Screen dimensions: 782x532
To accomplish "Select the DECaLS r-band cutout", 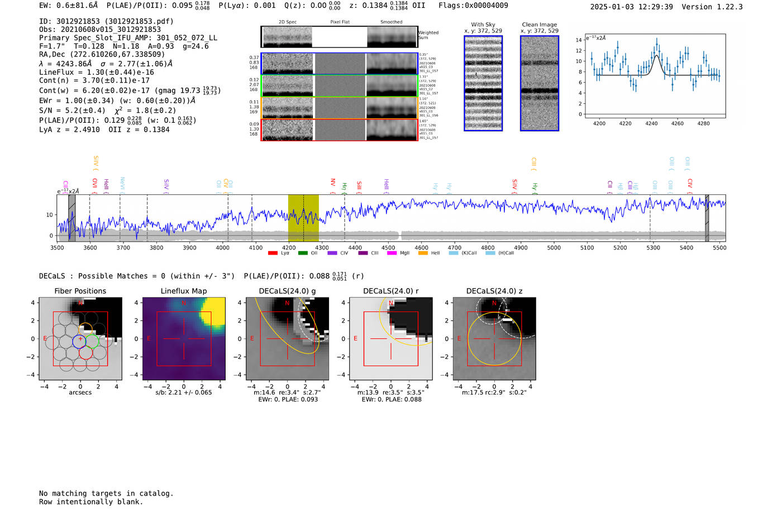I will (x=390, y=339).
